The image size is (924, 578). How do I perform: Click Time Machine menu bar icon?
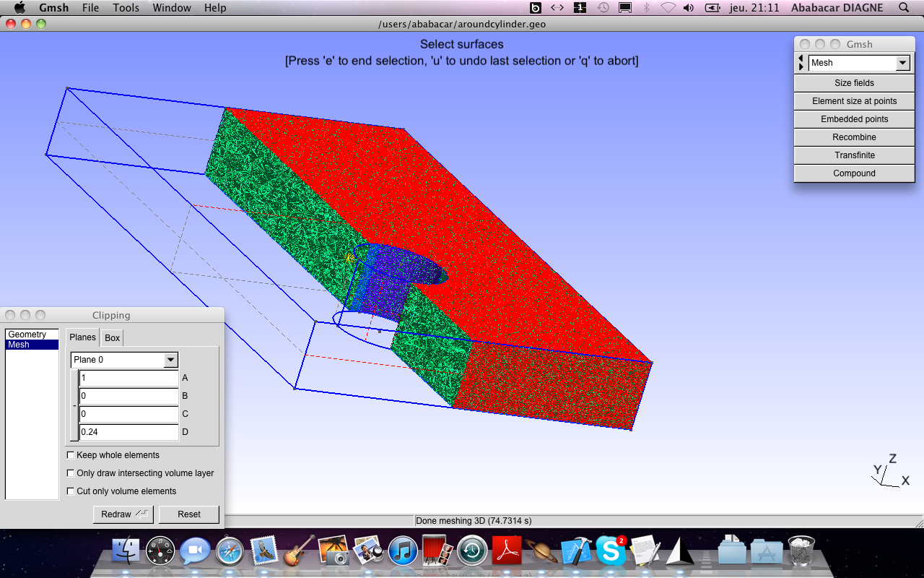click(603, 7)
